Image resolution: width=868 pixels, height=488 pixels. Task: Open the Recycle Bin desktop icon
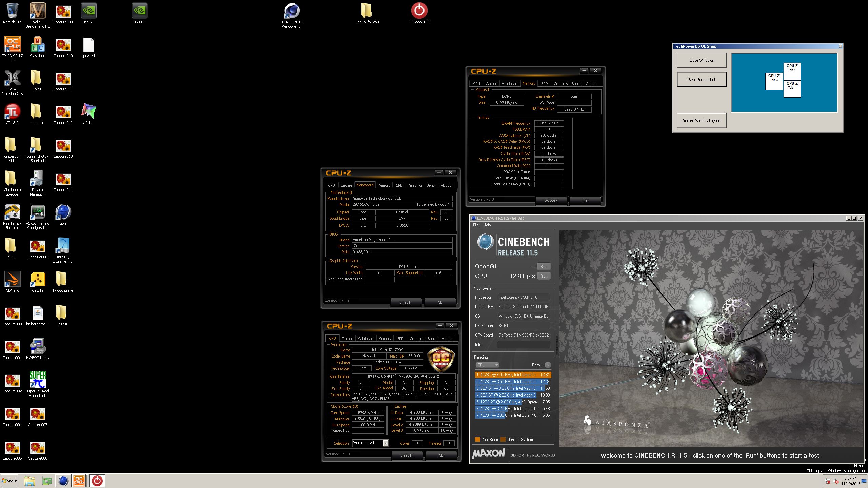click(x=12, y=14)
